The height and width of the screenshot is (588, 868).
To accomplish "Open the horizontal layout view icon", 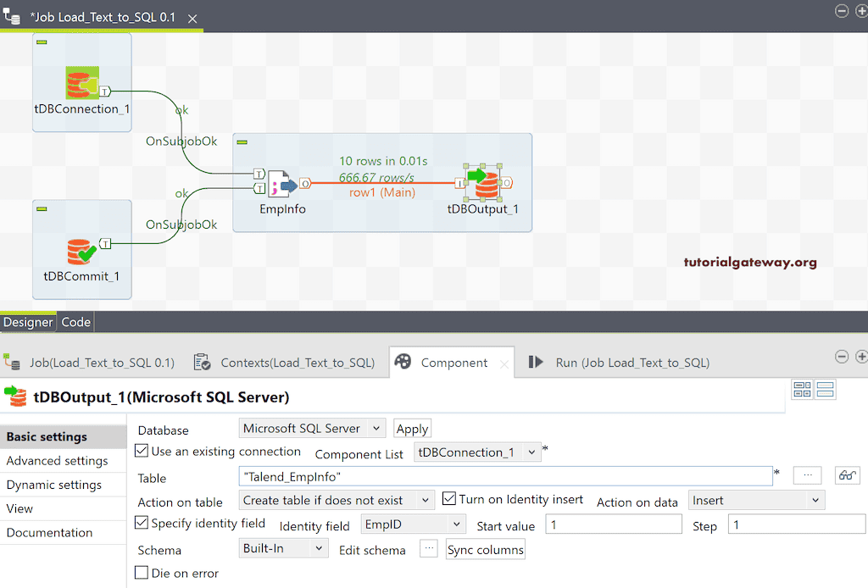I will coord(803,390).
